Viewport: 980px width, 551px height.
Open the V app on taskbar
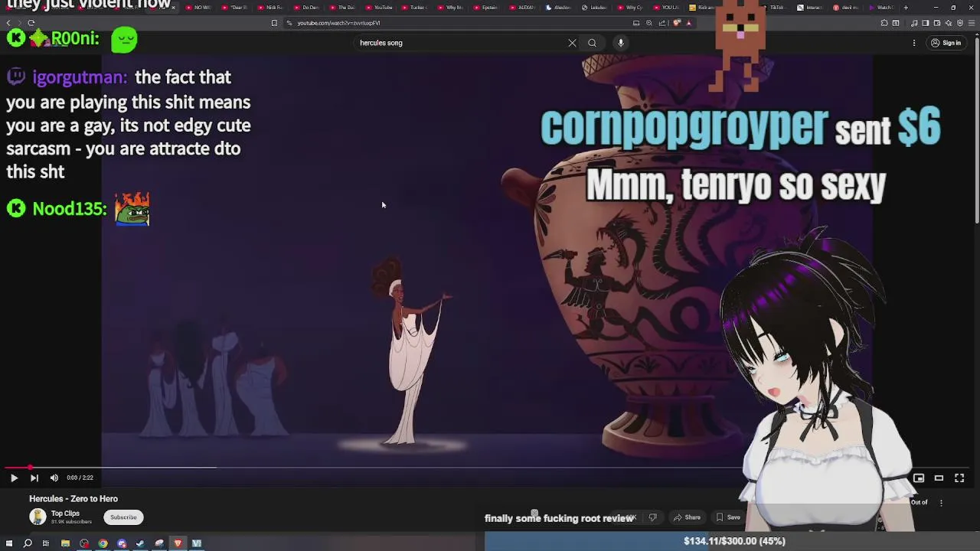197,543
